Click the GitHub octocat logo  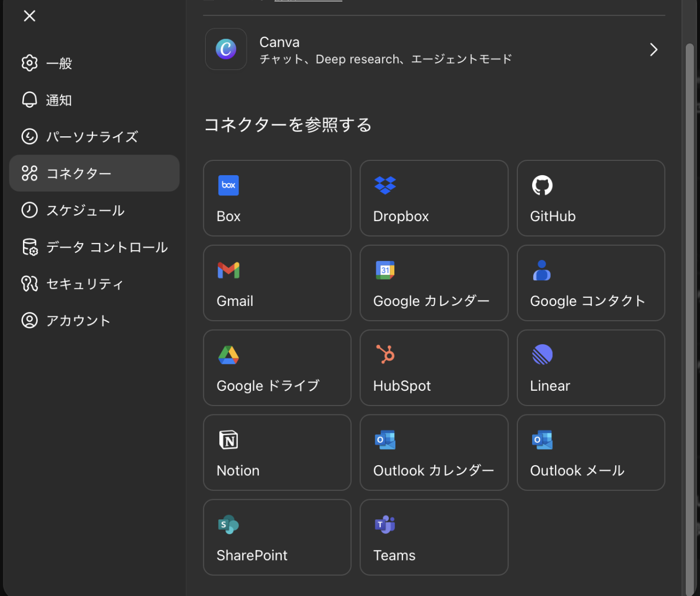point(542,186)
